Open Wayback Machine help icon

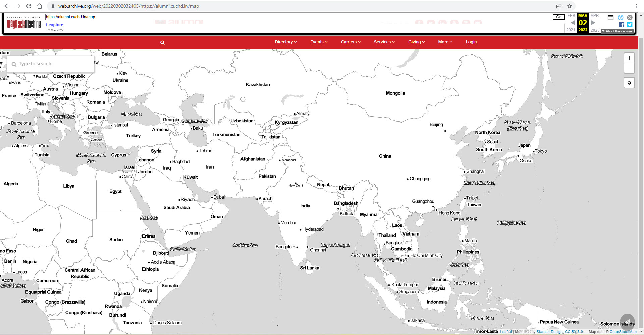click(x=620, y=17)
